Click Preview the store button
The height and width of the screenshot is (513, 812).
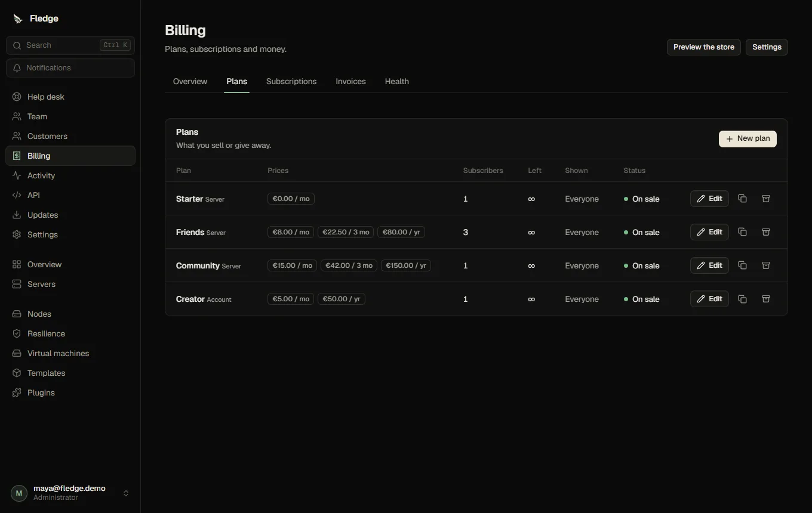tap(704, 47)
